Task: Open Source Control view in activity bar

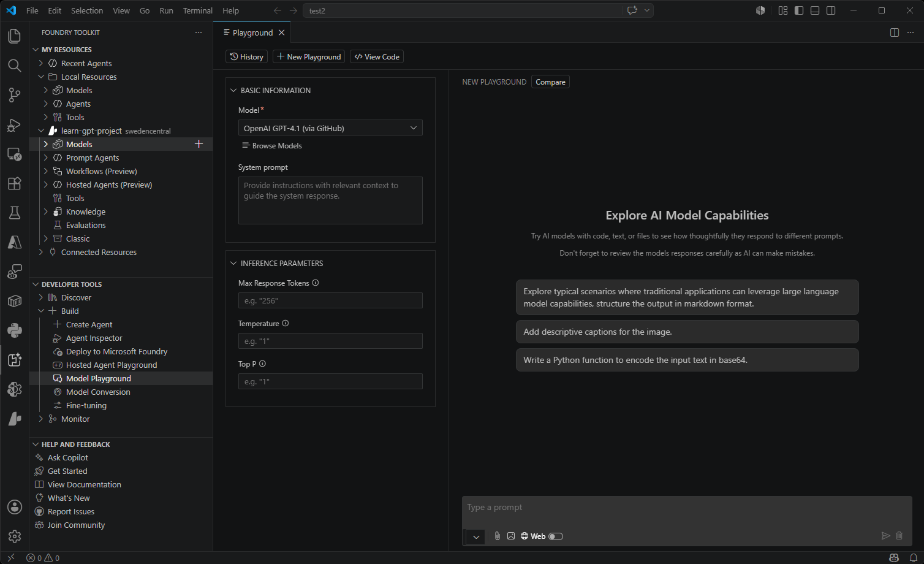Action: (x=14, y=95)
